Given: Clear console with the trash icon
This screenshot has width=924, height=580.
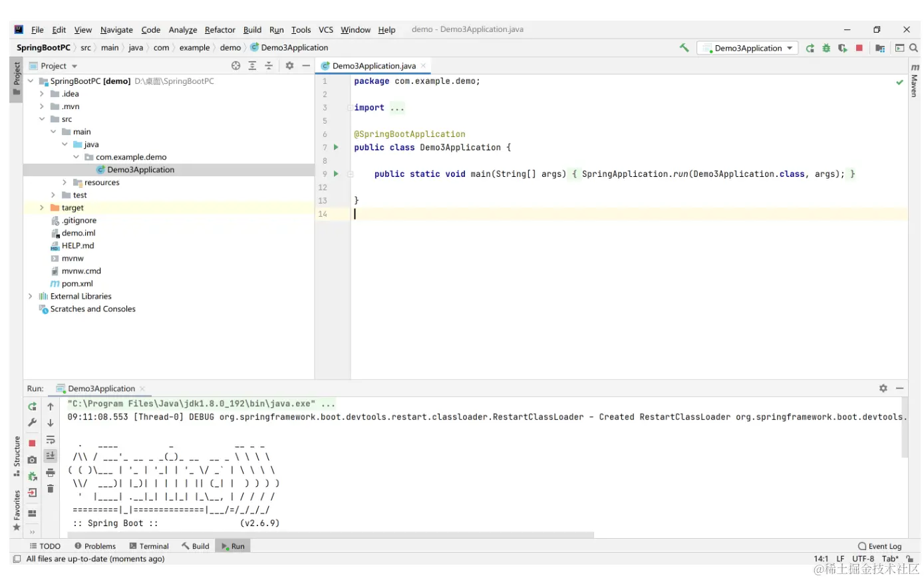Looking at the screenshot, I should tap(51, 489).
